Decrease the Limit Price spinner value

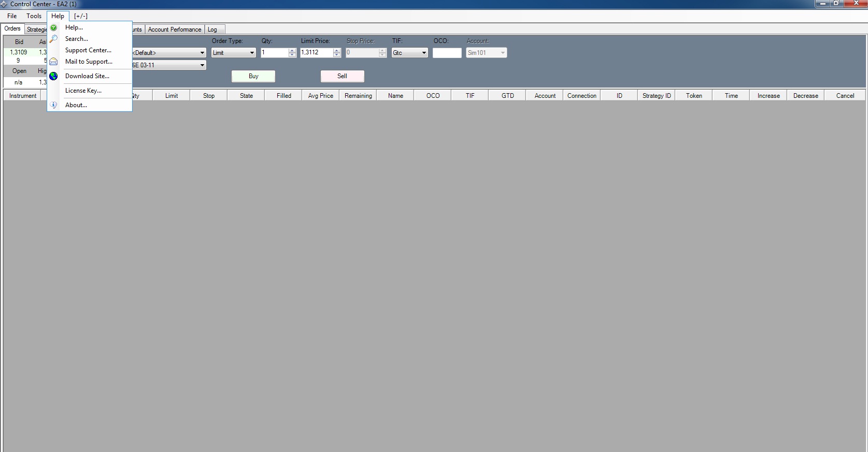pyautogui.click(x=337, y=55)
